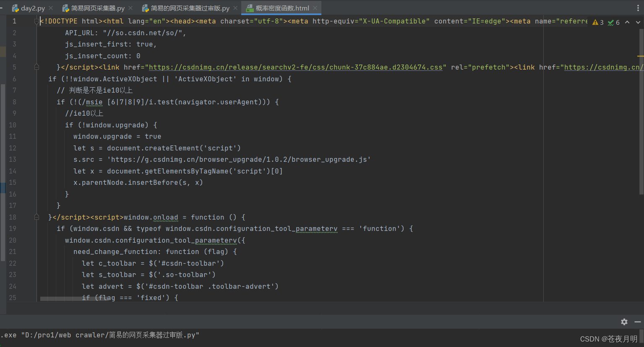Click the browser_upgrade.js URL string
644x347 pixels.
point(239,159)
